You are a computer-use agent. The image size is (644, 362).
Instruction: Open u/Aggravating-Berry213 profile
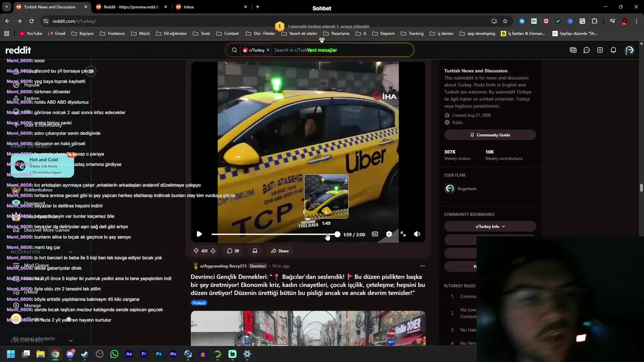pyautogui.click(x=223, y=266)
